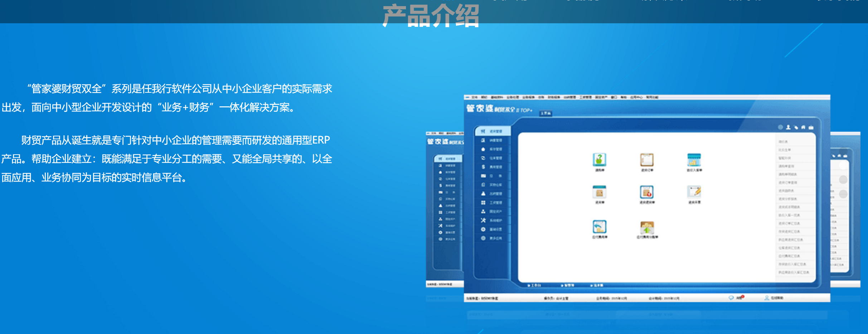Click the 产品介绍 heading

point(431,15)
